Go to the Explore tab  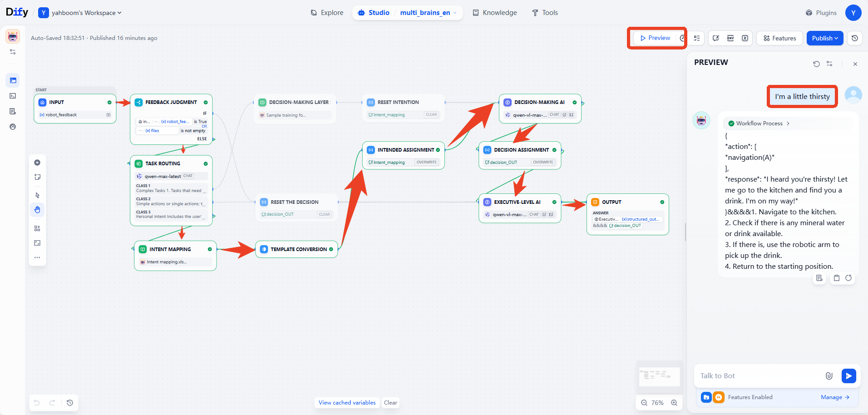327,13
